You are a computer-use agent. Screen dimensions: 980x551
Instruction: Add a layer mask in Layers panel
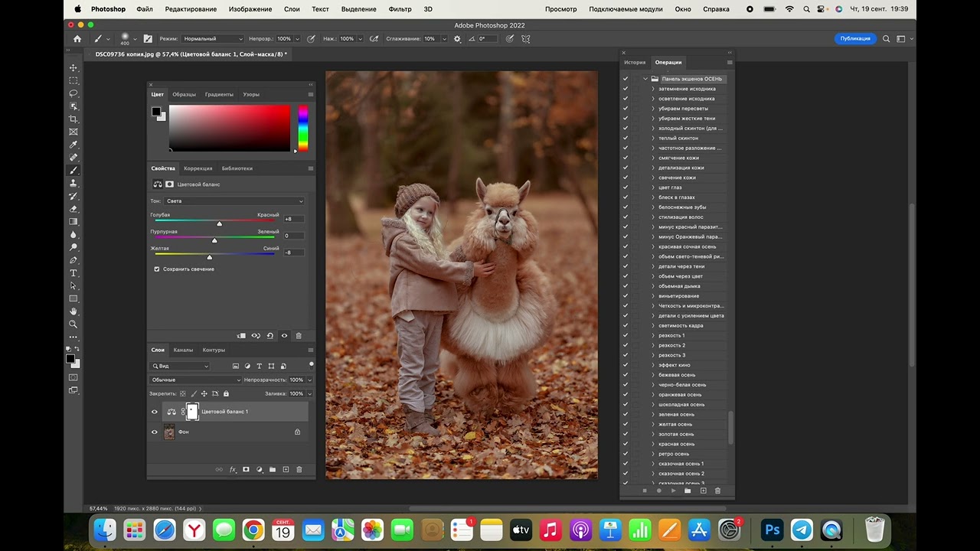(246, 469)
